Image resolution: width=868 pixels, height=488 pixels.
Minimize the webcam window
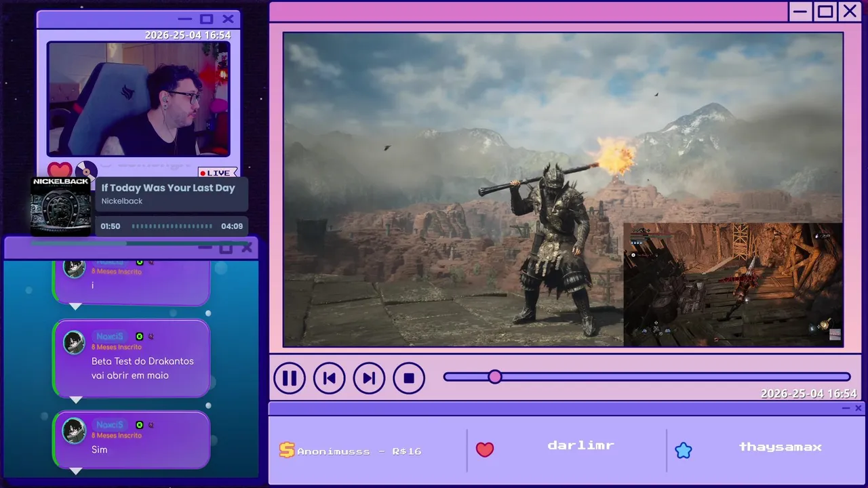pos(184,19)
